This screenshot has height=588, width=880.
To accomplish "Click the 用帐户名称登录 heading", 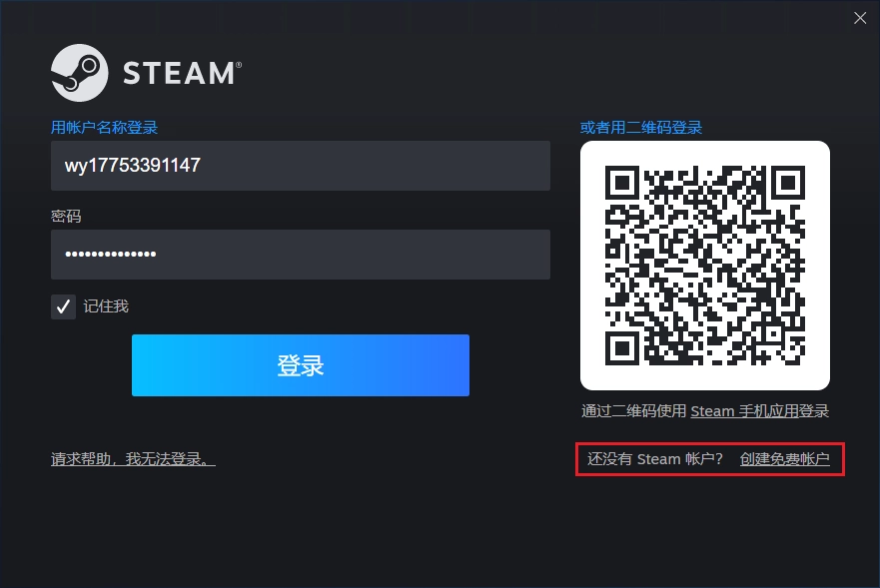I will coord(105,128).
